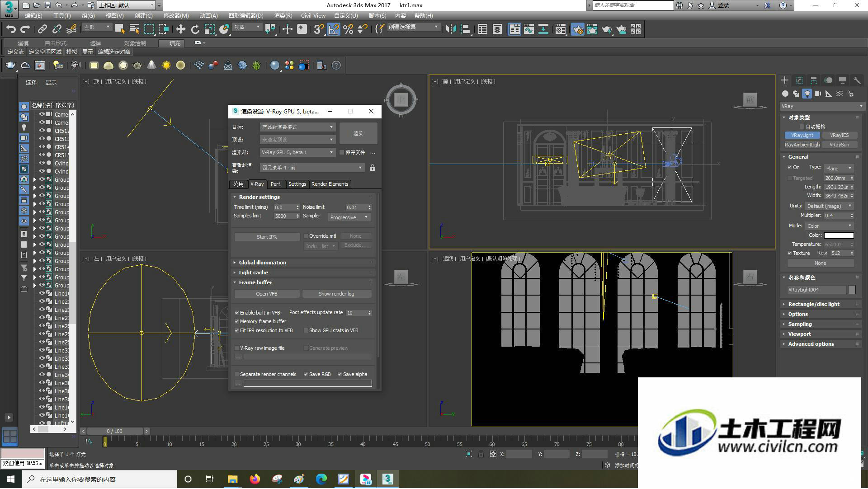Click the cone primitive icon in ribbon
This screenshot has width=868, height=489.
(x=152, y=66)
